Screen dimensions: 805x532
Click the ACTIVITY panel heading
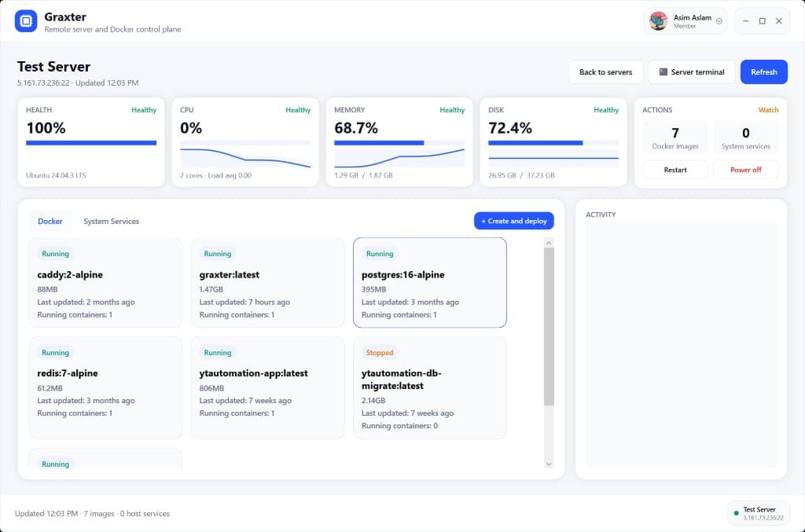(x=601, y=215)
